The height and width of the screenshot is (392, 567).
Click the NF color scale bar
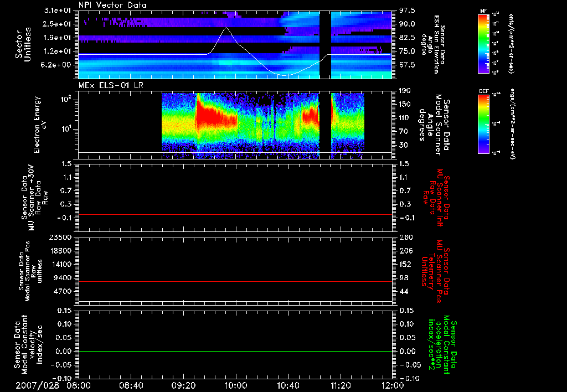coord(484,44)
